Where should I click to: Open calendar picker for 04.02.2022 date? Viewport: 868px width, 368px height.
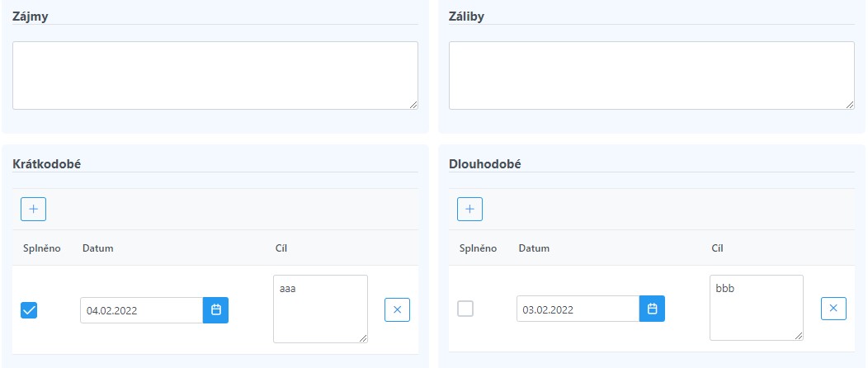point(216,310)
